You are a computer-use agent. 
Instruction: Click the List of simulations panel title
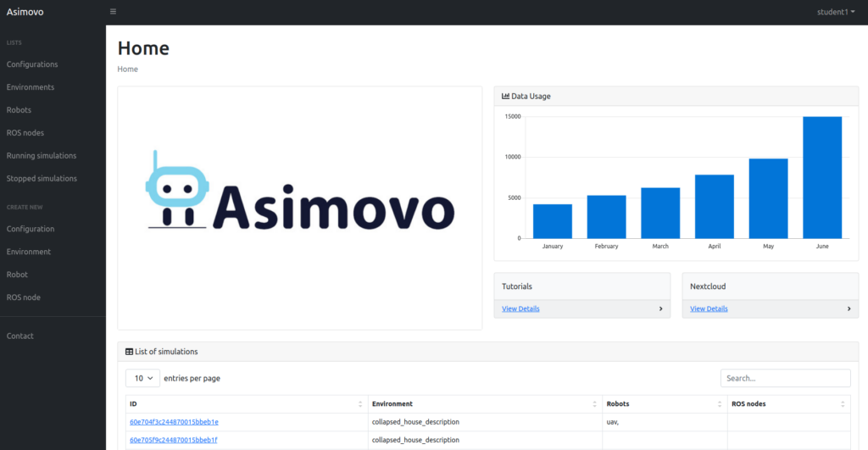pyautogui.click(x=166, y=352)
